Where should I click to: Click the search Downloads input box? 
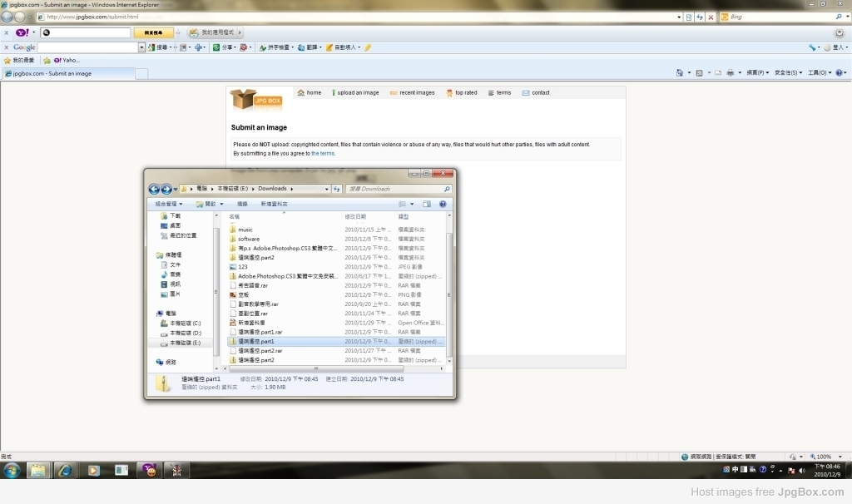tap(399, 189)
